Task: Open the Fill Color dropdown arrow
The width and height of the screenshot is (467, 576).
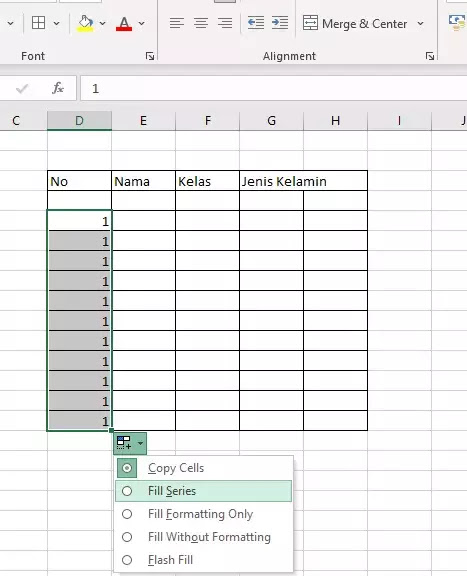Action: coord(103,24)
